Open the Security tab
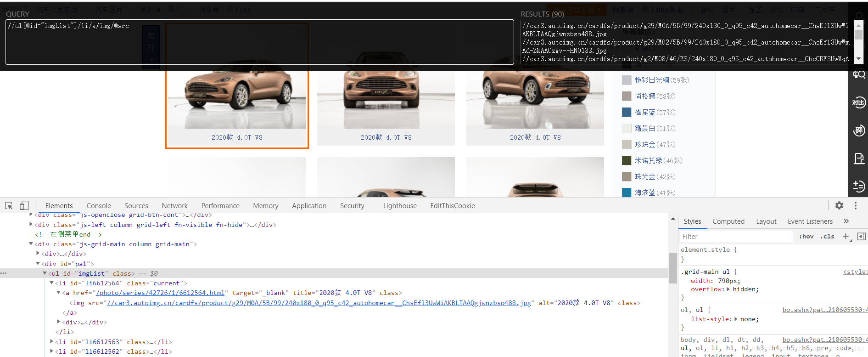Screen dimensions: 868x357 click(x=352, y=205)
